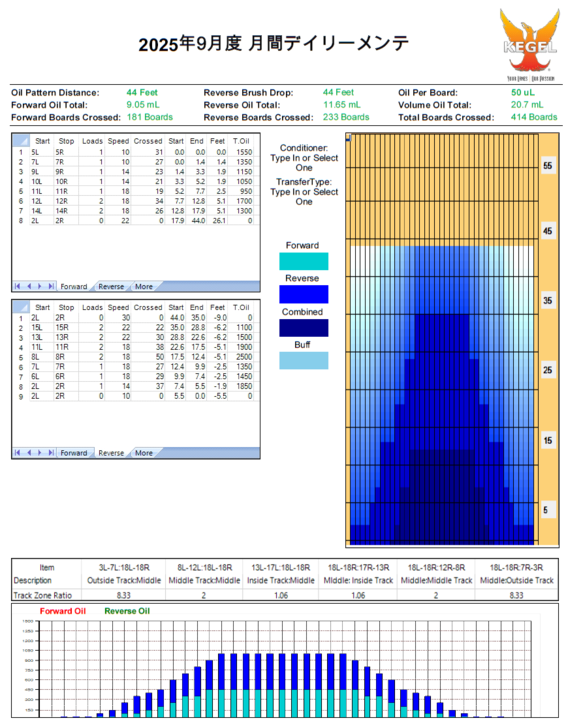Go to previous sheet in upper table navigator

[x=29, y=286]
